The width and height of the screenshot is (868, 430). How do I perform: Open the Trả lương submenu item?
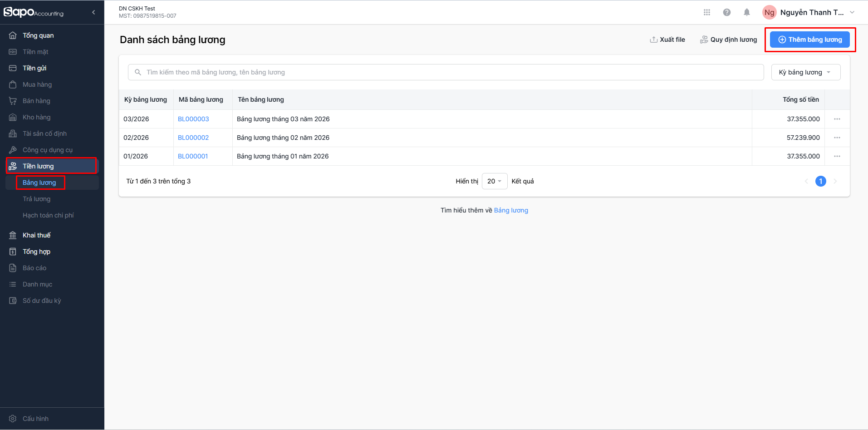point(37,199)
